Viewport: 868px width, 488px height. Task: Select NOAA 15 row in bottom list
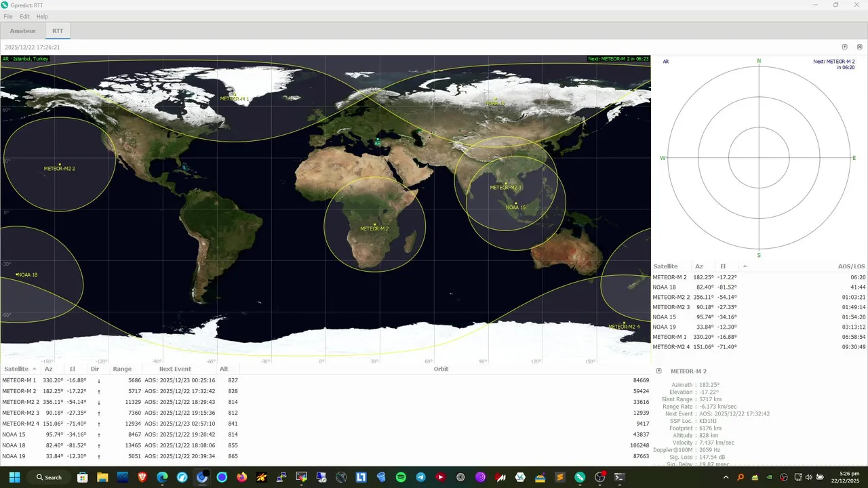tap(325, 434)
